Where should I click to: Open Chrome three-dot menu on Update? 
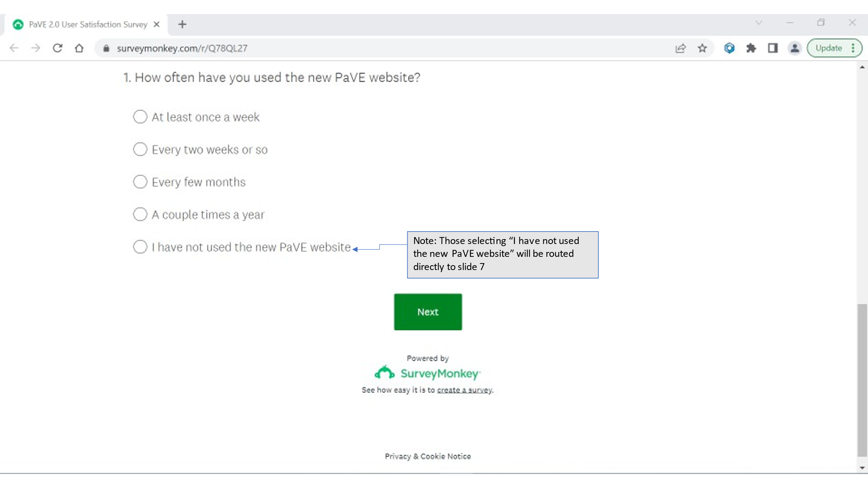(853, 48)
